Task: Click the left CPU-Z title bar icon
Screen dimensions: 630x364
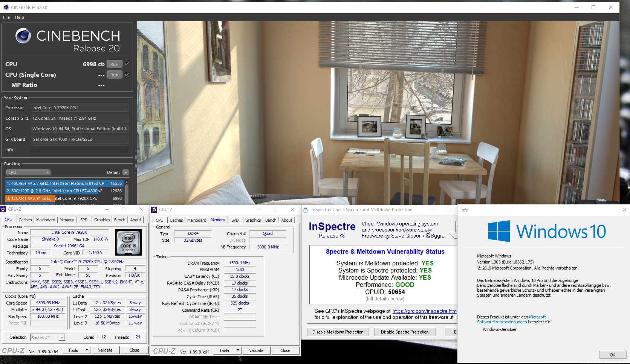Action: coord(3,209)
